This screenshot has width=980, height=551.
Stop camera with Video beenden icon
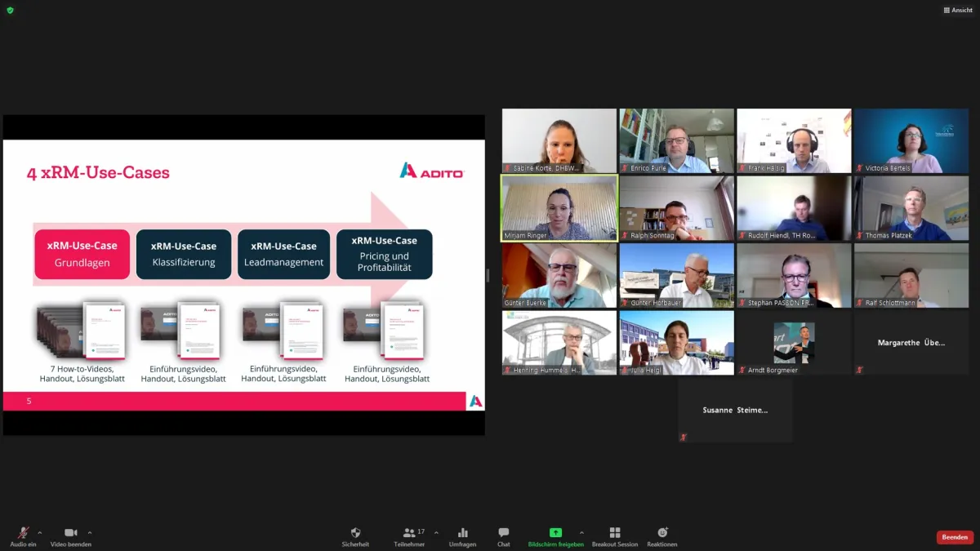70,534
